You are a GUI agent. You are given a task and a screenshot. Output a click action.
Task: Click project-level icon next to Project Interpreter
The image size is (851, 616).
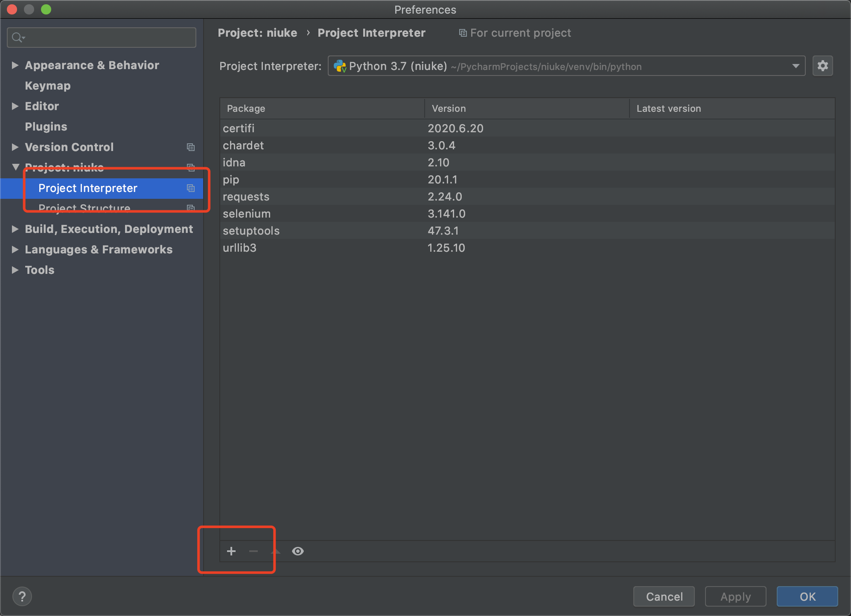coord(191,188)
